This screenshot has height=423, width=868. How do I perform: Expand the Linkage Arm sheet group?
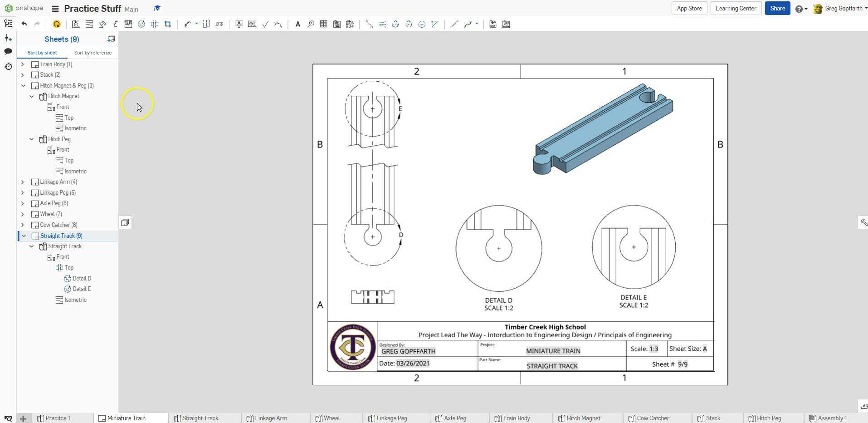(x=23, y=182)
